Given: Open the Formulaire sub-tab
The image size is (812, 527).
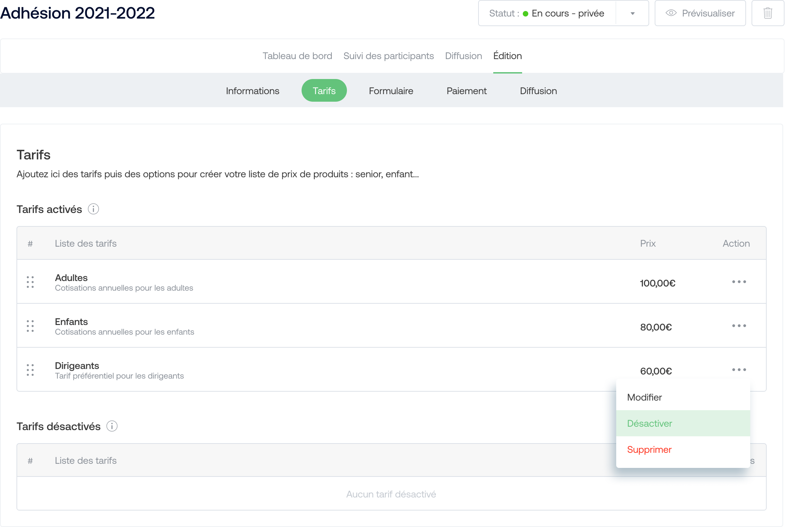Looking at the screenshot, I should point(391,91).
